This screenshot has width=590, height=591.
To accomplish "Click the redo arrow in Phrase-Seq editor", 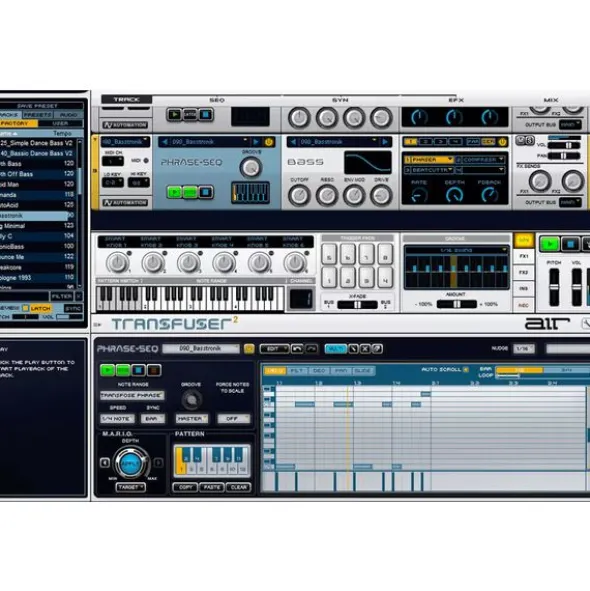I will [x=311, y=349].
